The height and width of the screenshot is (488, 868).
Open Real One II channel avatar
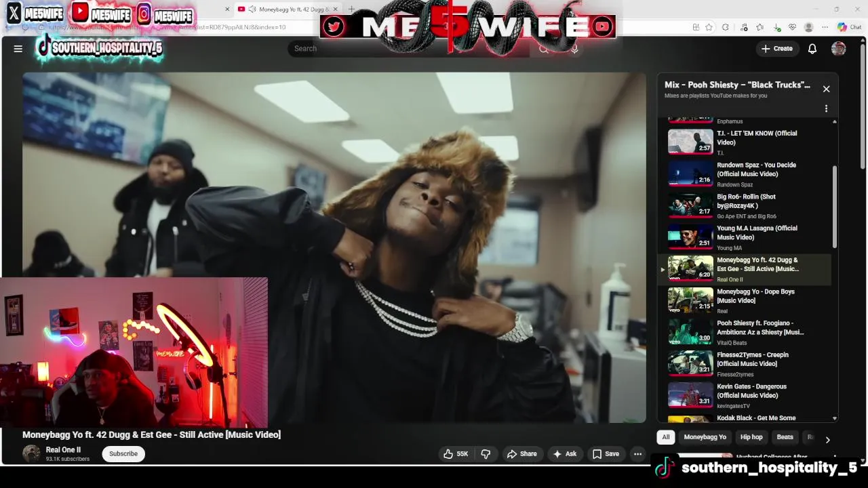point(31,454)
